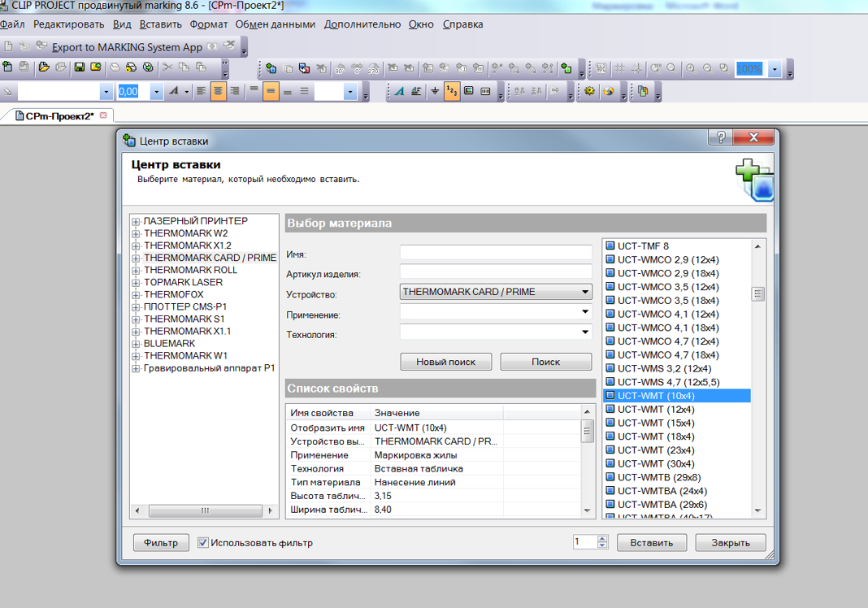Expand the THERMOMARK ROLL tree node
Screen dimensions: 868x608
pos(136,270)
